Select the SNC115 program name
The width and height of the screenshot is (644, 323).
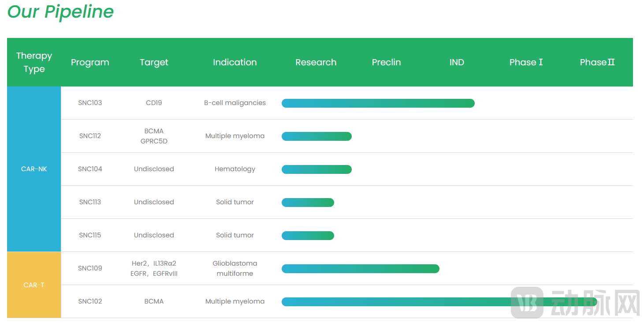[90, 235]
